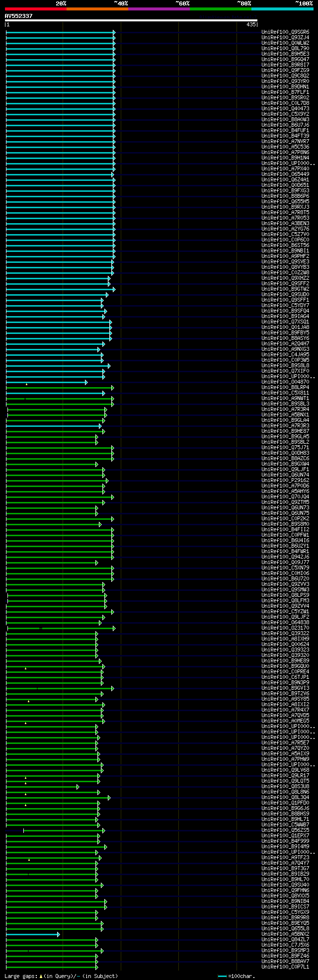
Task: Select label UniRef100_A9NWT1
Action: pos(285,398)
